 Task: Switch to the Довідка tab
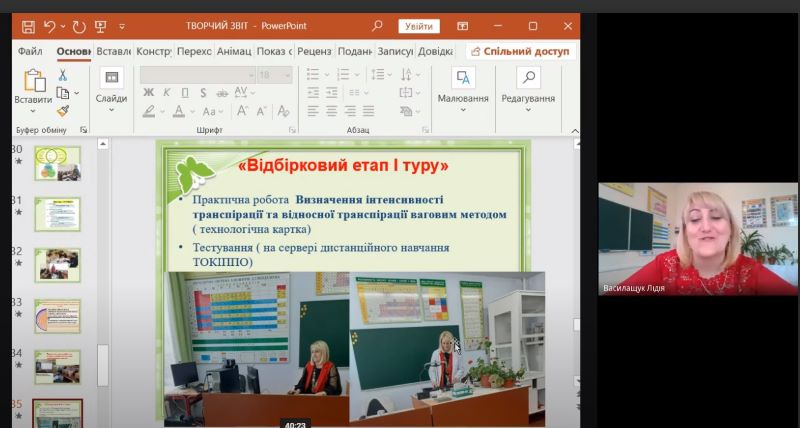(x=435, y=52)
